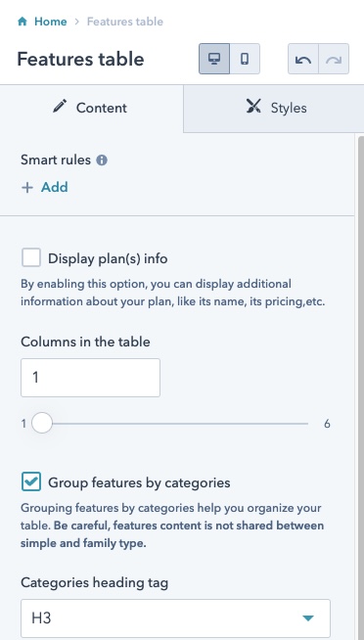Open Smart rules info tooltip icon
Viewport: 364px width, 640px height.
(102, 160)
